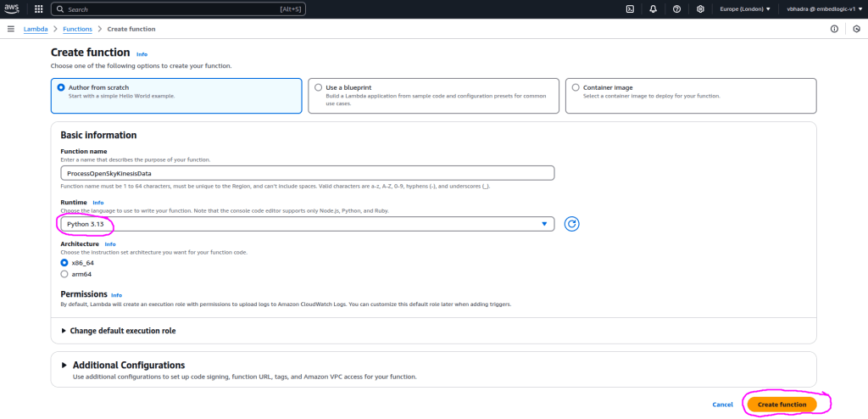Go to Lambda in the breadcrumb
The width and height of the screenshot is (868, 419).
(35, 29)
